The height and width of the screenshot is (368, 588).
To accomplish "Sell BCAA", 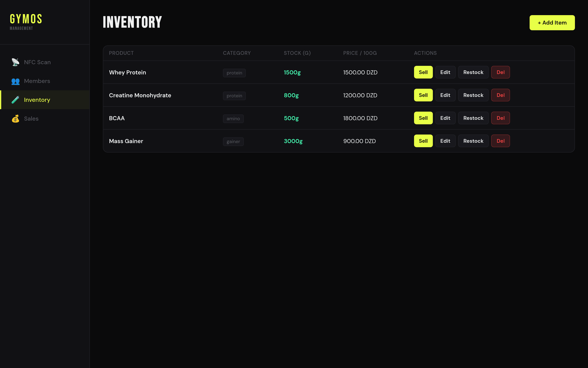I will [x=423, y=118].
